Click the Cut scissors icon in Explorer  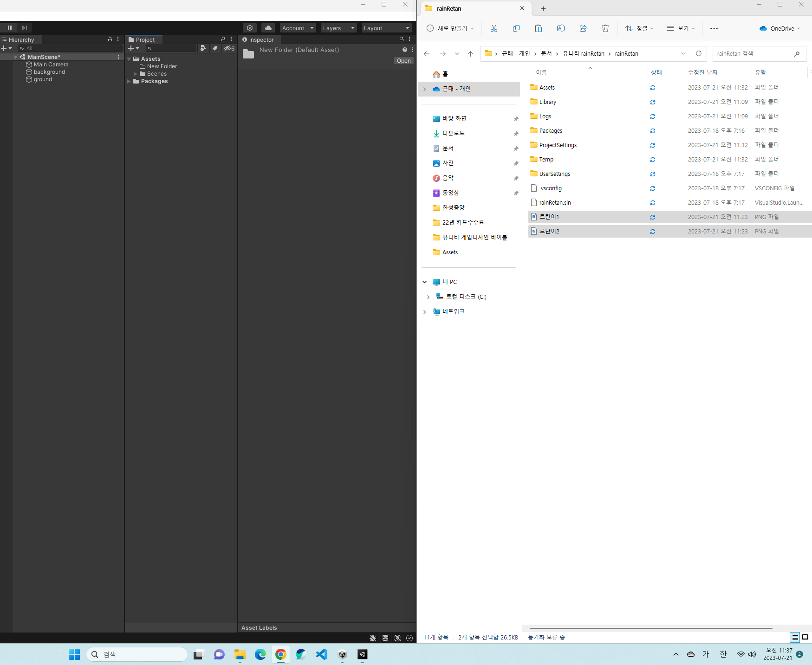tap(494, 28)
